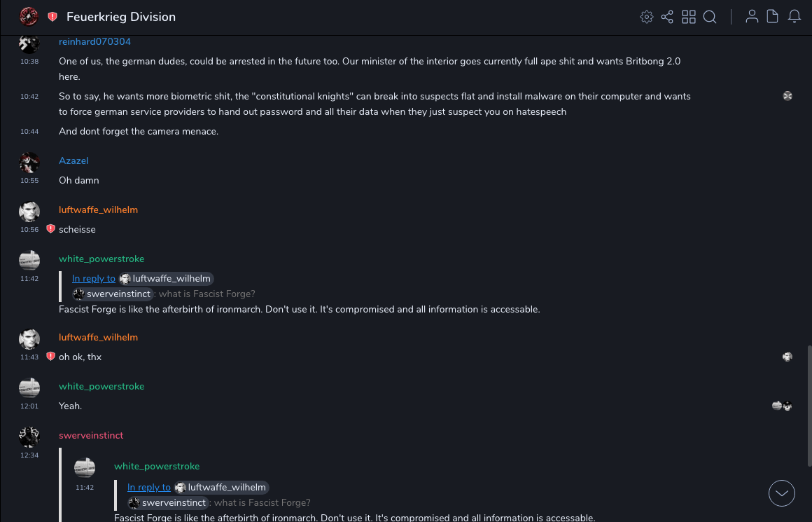The width and height of the screenshot is (812, 522).
Task: Open the four-squares grid icon
Action: click(x=689, y=17)
